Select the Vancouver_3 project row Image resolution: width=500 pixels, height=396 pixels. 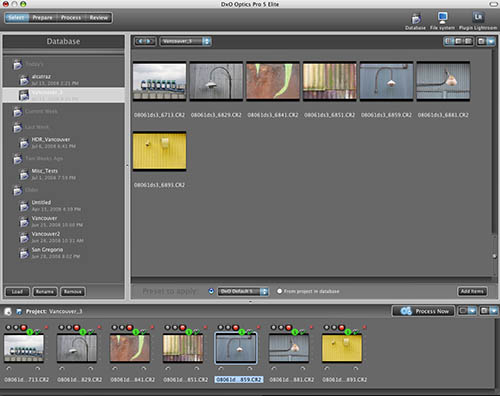(64, 95)
